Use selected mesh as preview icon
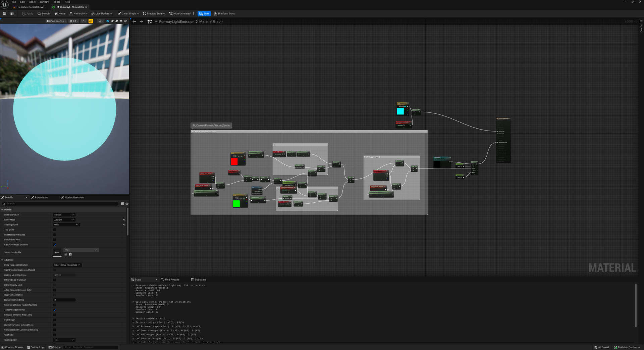This screenshot has height=350, width=644. tap(125, 21)
